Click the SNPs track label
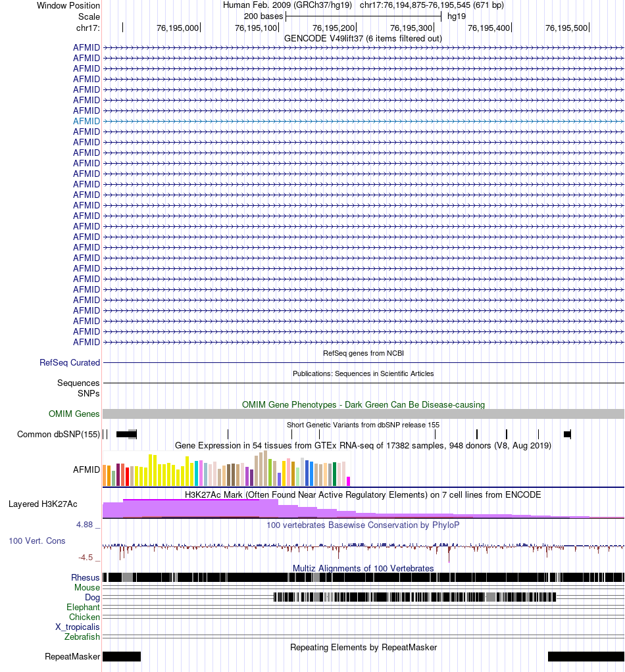 (x=88, y=393)
